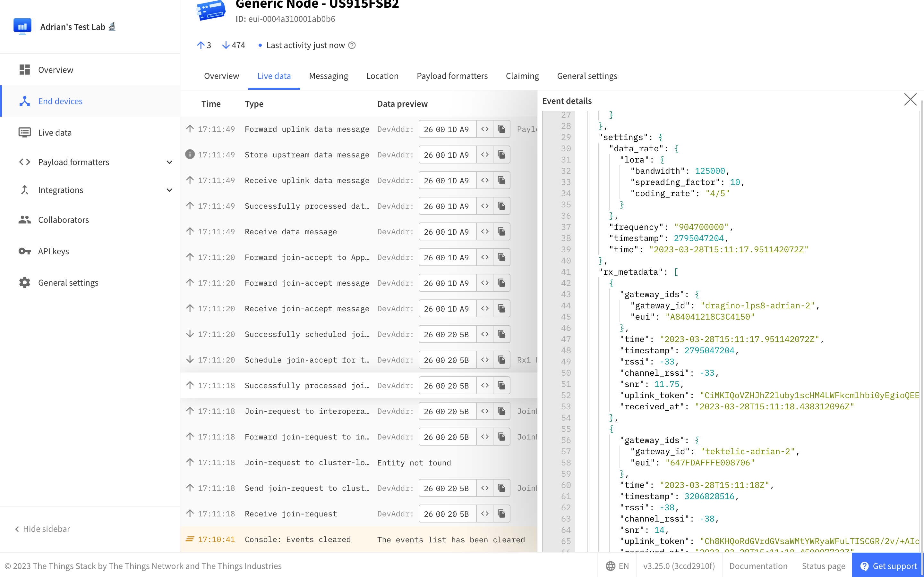Close the Event details panel
Image resolution: width=924 pixels, height=577 pixels.
pos(910,100)
